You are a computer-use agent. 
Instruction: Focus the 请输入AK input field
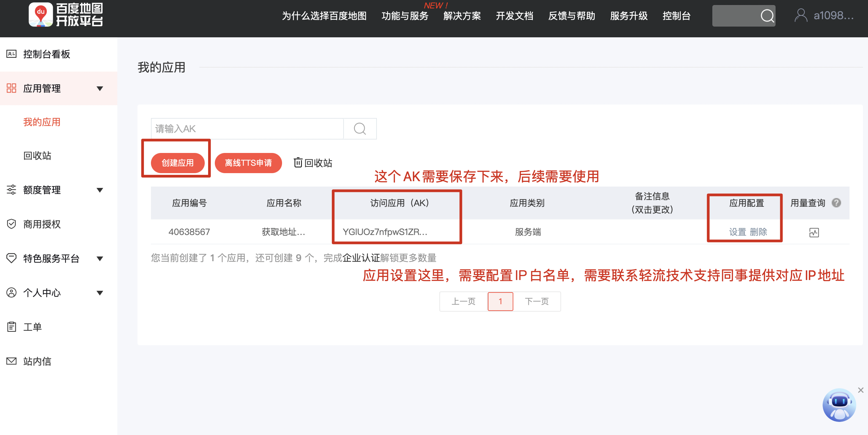(x=247, y=129)
